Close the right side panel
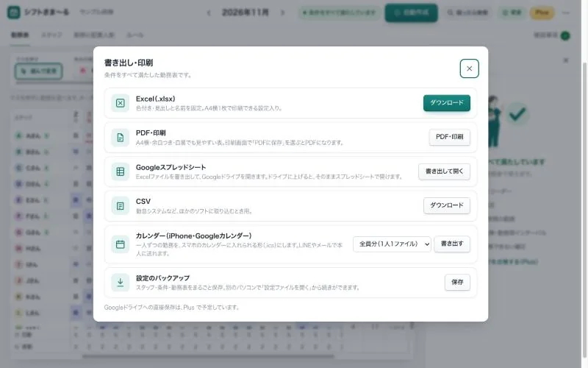This screenshot has height=368, width=588. tap(566, 60)
